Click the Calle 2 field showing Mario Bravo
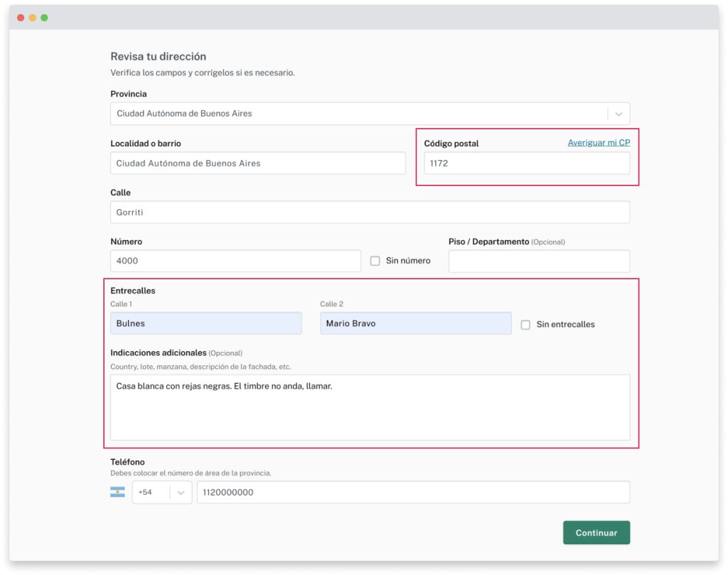Viewport: 728px width, 575px height. pyautogui.click(x=415, y=323)
